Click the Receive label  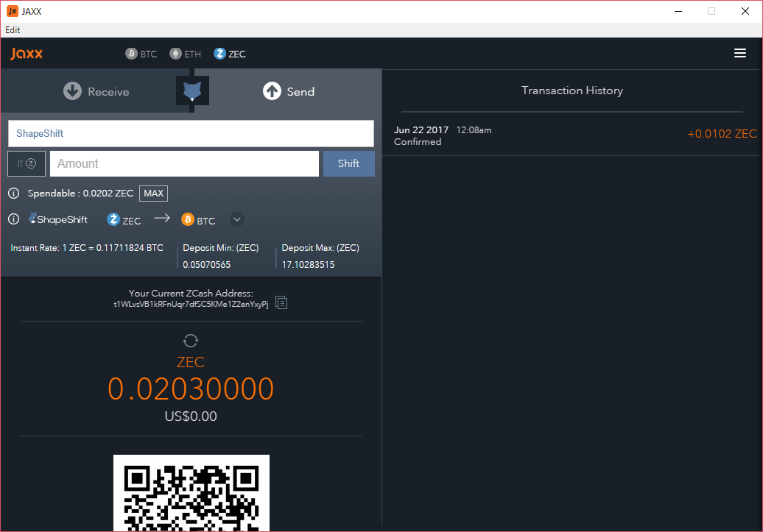[x=108, y=92]
